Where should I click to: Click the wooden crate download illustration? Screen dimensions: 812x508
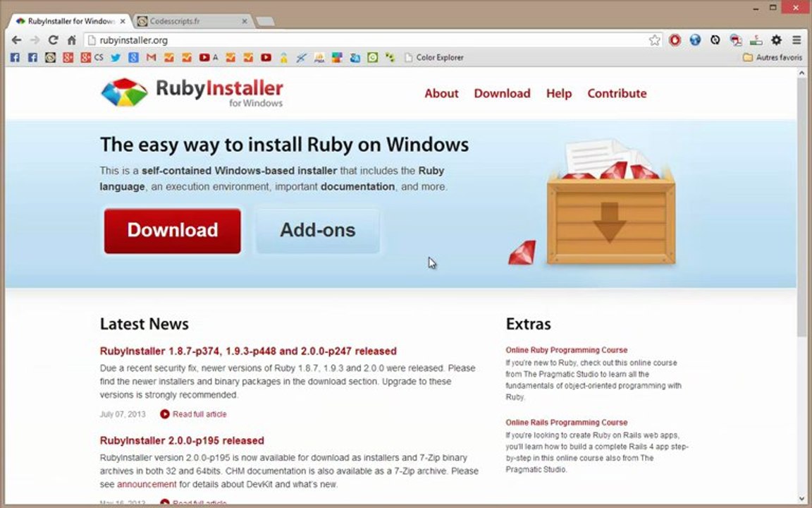[611, 204]
